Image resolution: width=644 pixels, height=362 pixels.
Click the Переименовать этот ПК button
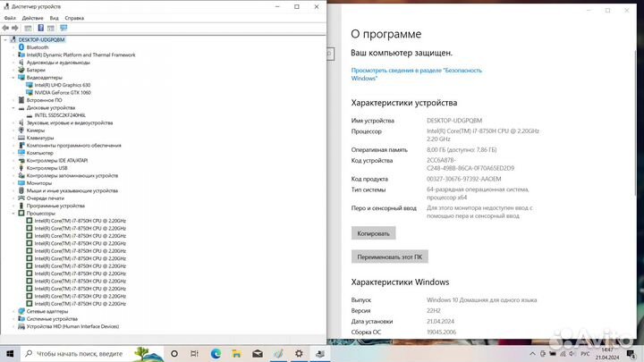tap(390, 257)
